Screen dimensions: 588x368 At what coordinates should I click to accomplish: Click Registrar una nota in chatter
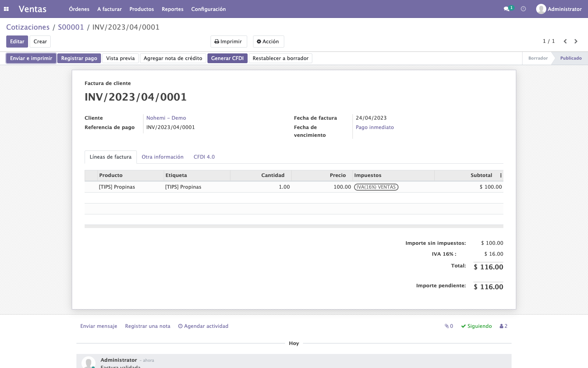(x=148, y=326)
